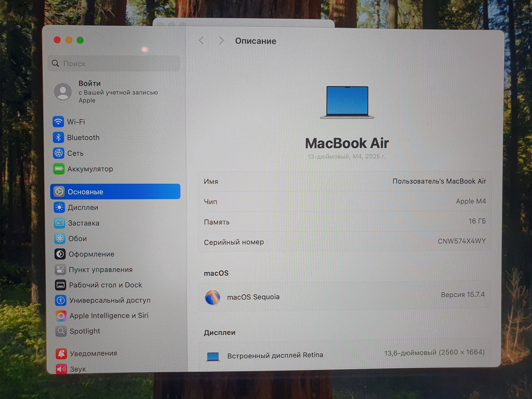The width and height of the screenshot is (532, 399).
Task: Open Универсальный доступ accessibility settings
Action: [110, 300]
